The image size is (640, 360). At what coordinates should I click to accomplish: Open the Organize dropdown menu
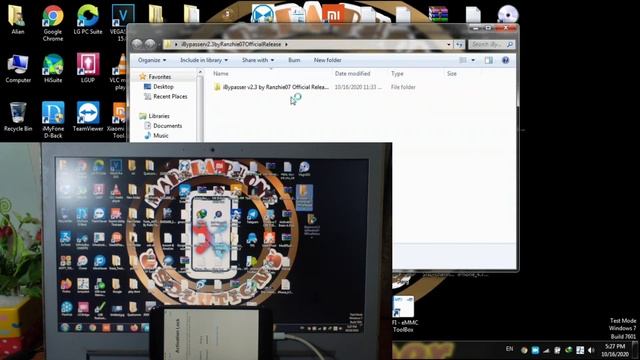(152, 60)
